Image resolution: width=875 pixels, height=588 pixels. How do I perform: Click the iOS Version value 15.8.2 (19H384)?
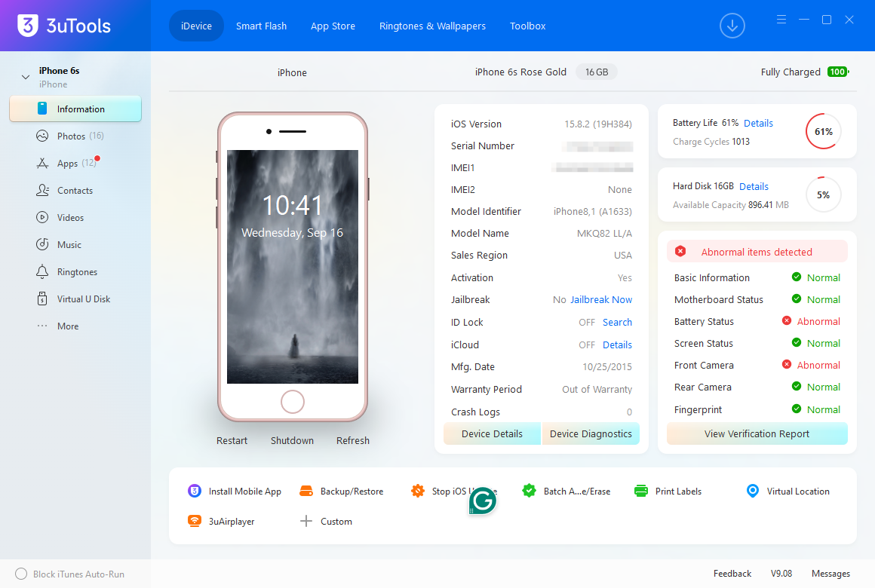[x=597, y=124]
